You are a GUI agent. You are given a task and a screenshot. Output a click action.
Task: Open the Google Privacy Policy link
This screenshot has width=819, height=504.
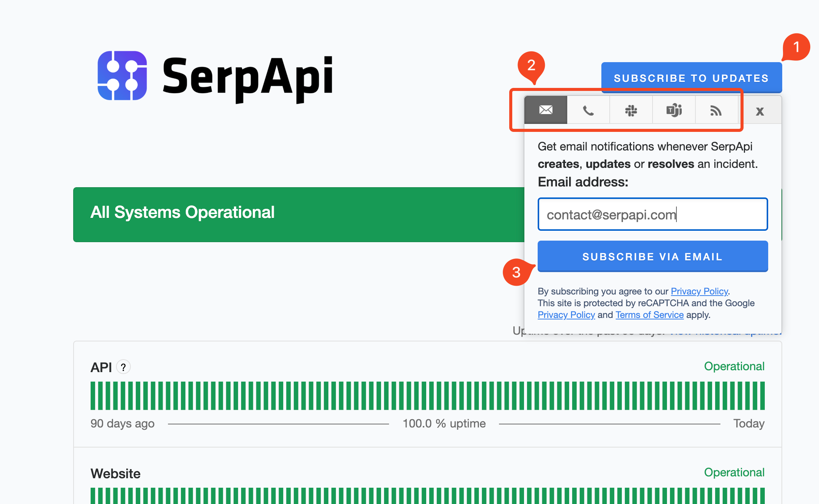coord(566,315)
